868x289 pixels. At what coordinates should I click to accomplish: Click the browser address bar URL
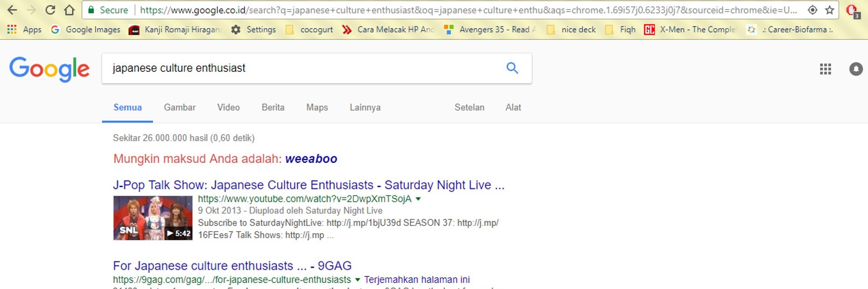click(468, 10)
